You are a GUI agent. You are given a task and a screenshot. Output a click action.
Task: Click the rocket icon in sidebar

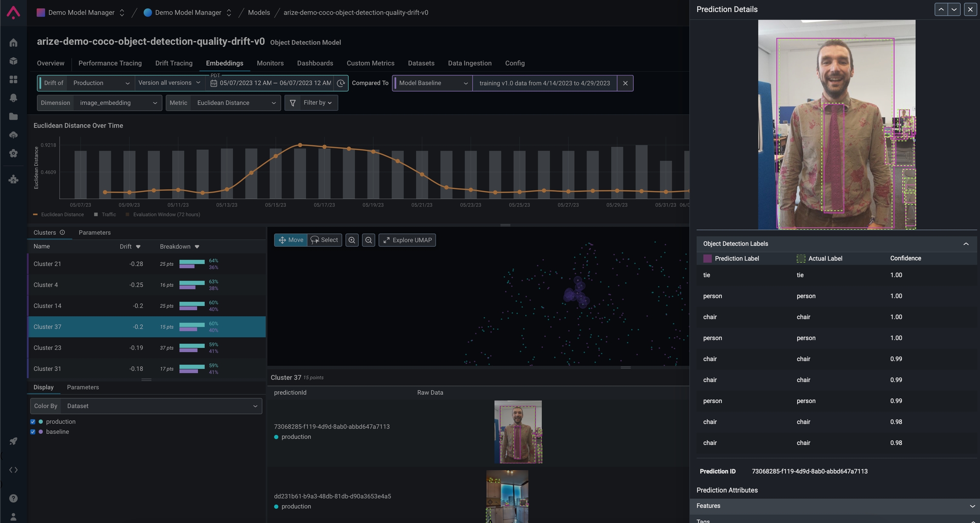pyautogui.click(x=13, y=441)
